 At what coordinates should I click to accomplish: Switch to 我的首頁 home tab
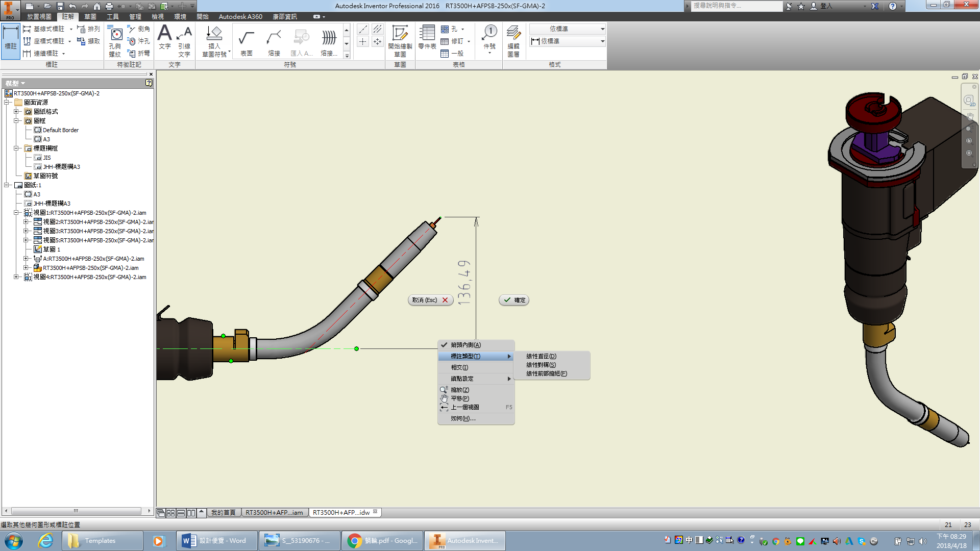pos(224,513)
